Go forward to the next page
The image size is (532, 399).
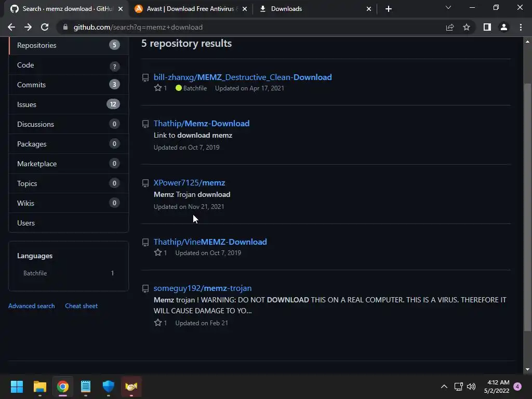(28, 27)
